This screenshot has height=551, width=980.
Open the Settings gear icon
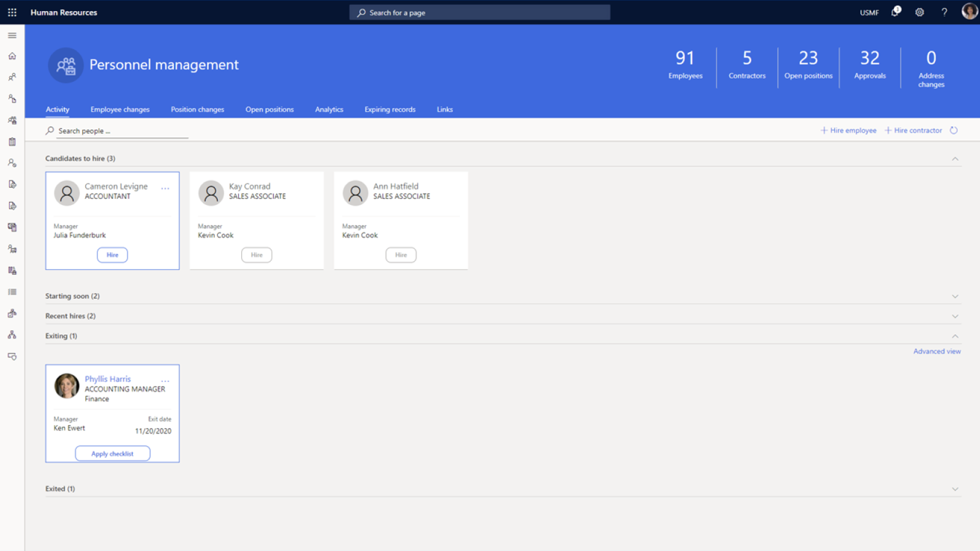tap(919, 12)
